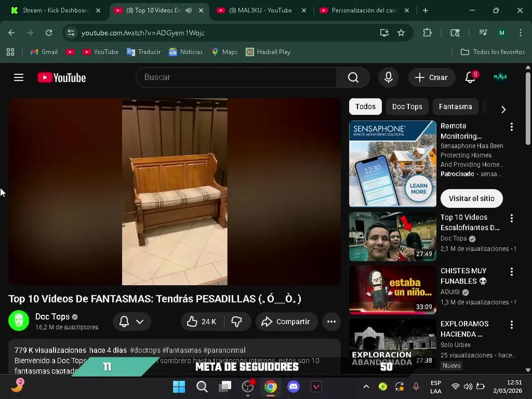Screen dimensions: 532x399
Task: Click the address bar URL
Action: (x=143, y=33)
